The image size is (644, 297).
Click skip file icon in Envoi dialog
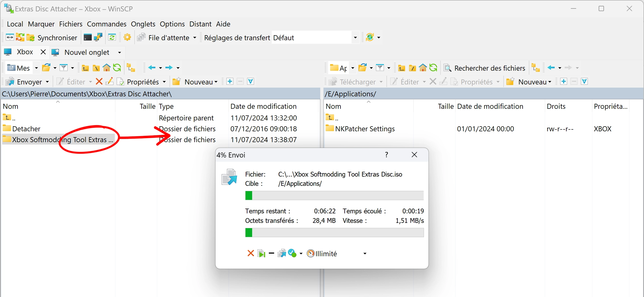pos(261,253)
